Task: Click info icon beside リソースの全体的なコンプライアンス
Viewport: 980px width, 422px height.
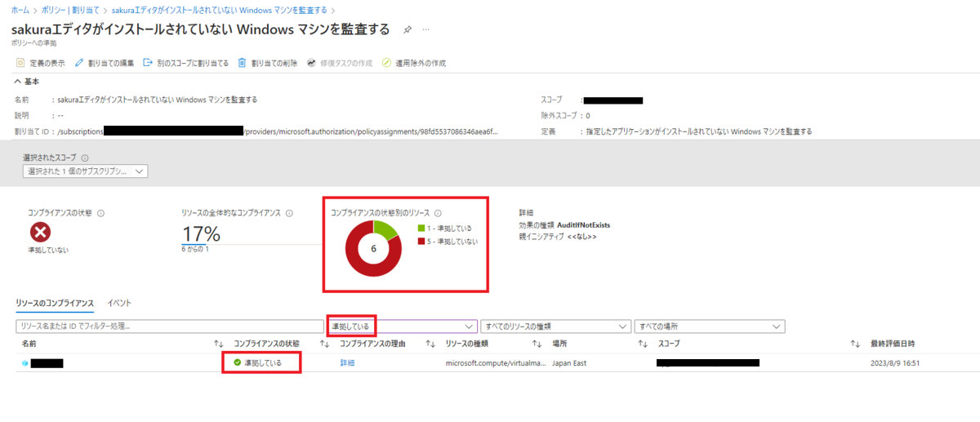Action: [290, 213]
